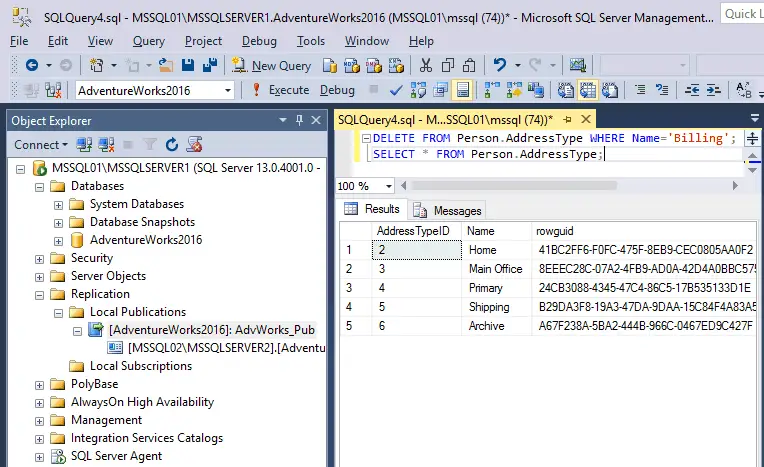The width and height of the screenshot is (764, 467).
Task: Click Disconnect icon in Object Explorer
Action: [x=106, y=144]
